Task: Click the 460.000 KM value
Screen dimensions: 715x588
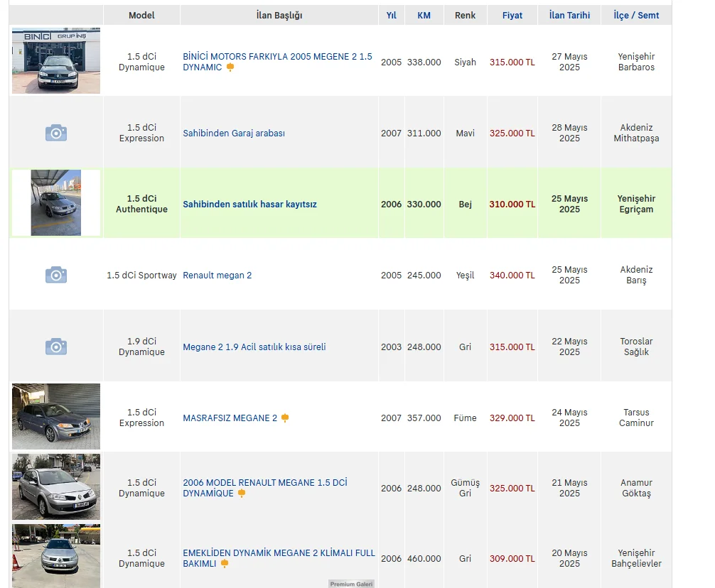Action: (424, 558)
